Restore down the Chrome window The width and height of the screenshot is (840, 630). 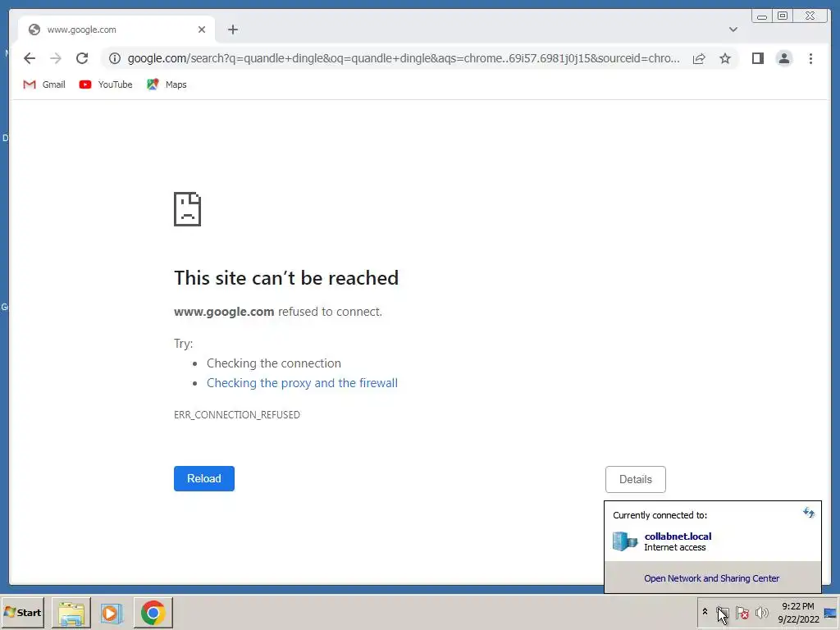tap(783, 16)
